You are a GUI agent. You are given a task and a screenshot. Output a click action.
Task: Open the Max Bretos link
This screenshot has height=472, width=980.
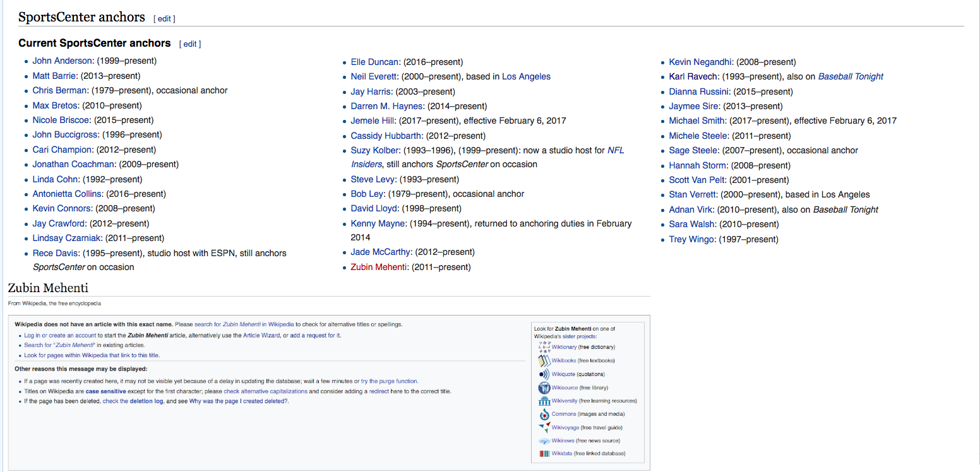56,105
